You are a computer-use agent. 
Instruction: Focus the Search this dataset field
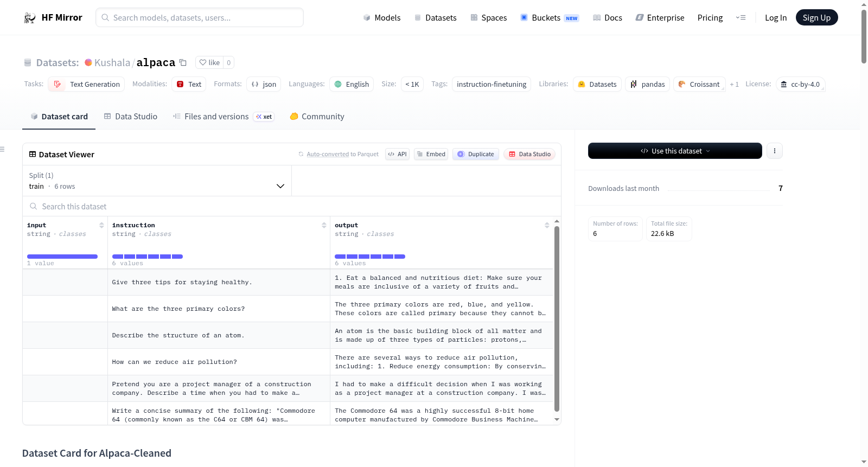[x=292, y=206]
